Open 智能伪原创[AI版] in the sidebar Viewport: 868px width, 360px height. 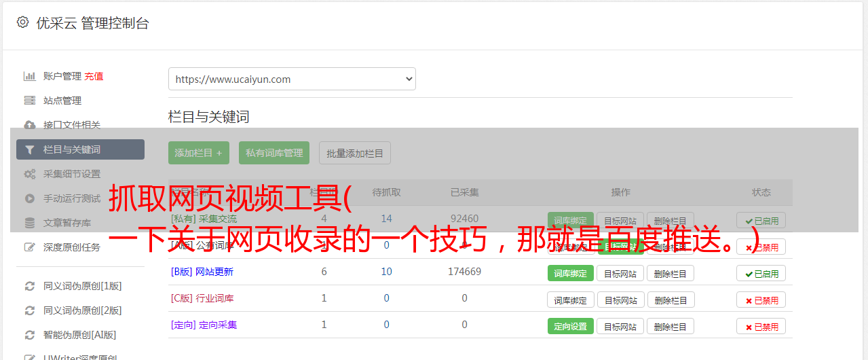(80, 335)
